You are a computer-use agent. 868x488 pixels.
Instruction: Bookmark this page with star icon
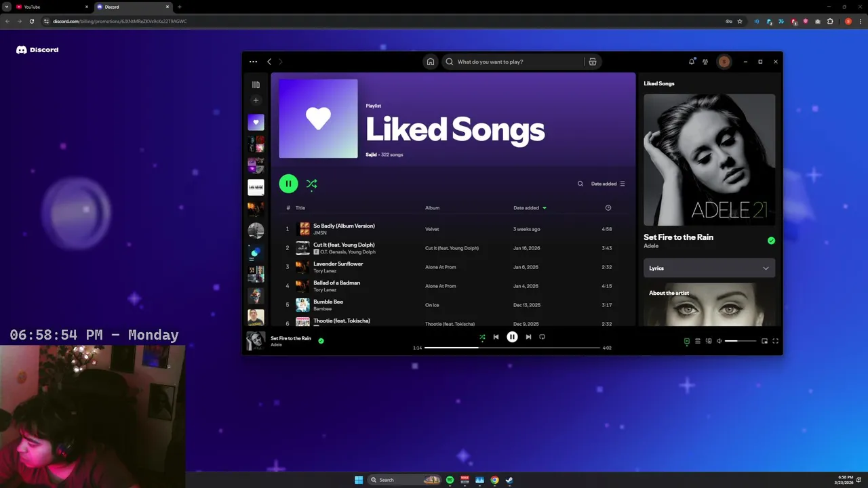point(740,21)
